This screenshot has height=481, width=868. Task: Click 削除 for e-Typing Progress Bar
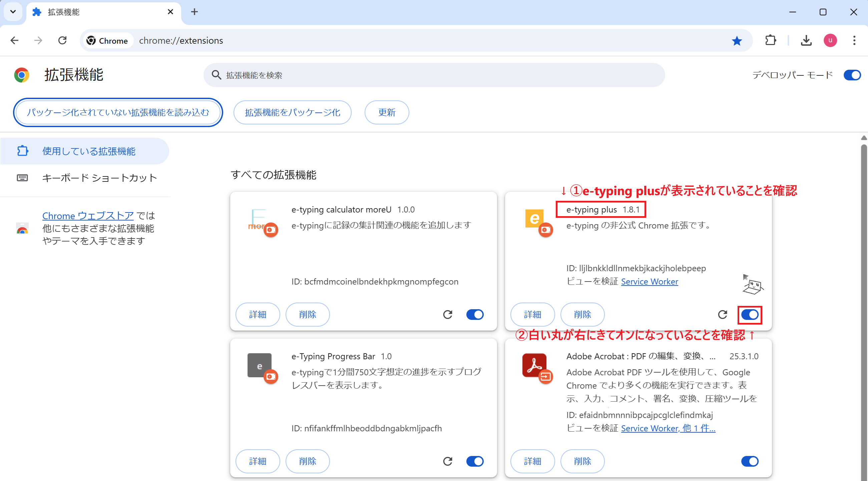[308, 461]
